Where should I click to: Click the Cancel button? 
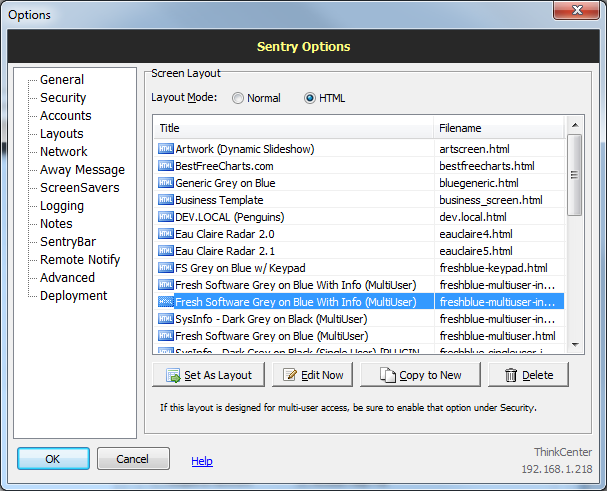pos(133,459)
